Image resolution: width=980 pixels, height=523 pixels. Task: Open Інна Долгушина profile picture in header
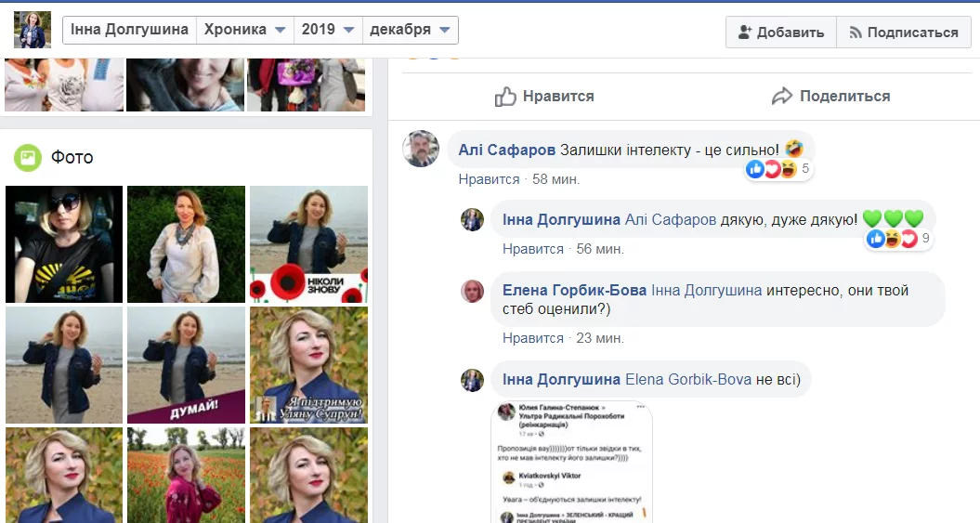click(33, 30)
